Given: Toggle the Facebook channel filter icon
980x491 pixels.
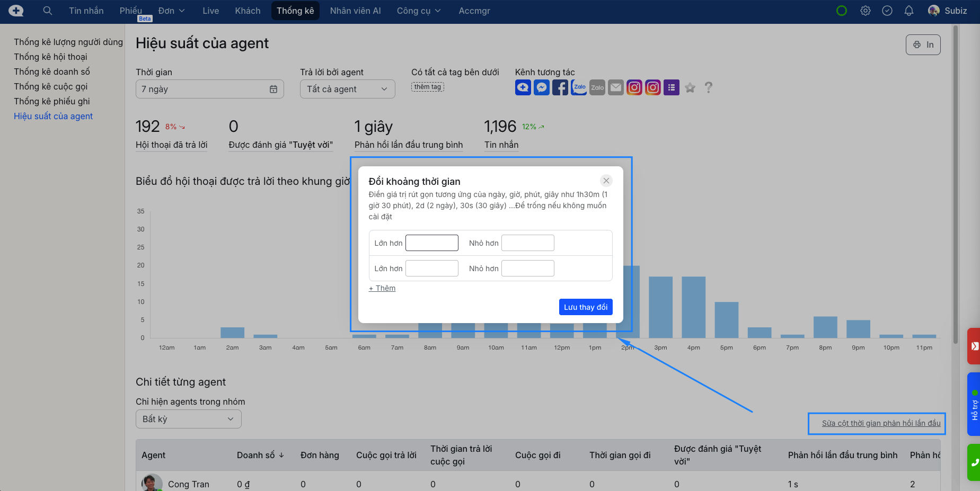Looking at the screenshot, I should (560, 87).
